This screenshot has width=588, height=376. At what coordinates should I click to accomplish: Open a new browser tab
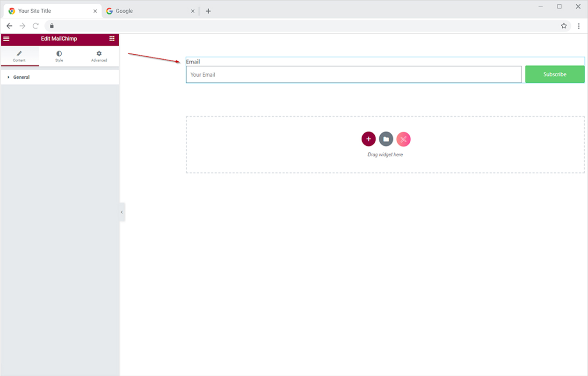208,11
